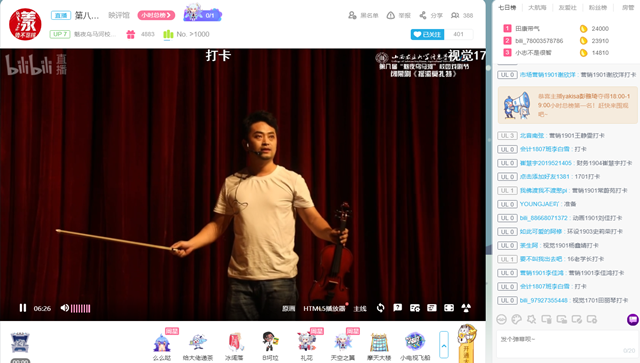Viewport: 640px width, 363px height.
Task: Click username bili_88668071372 in chat
Action: click(544, 218)
